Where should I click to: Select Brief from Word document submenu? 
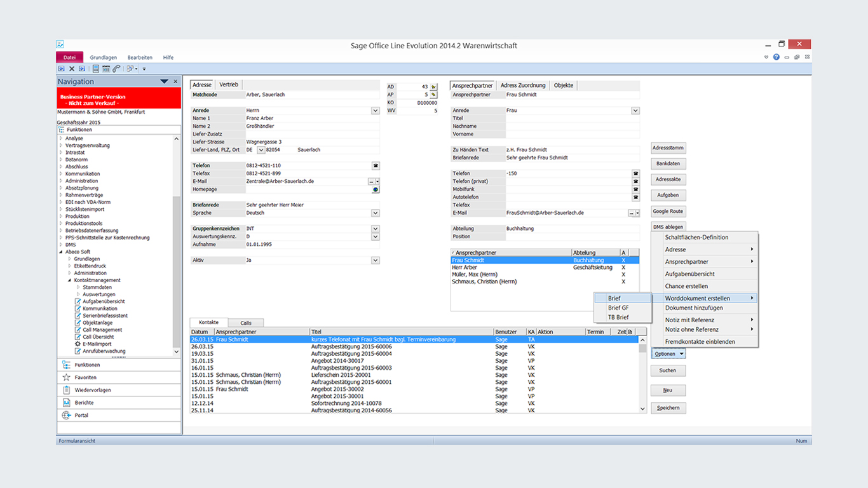[x=623, y=298]
